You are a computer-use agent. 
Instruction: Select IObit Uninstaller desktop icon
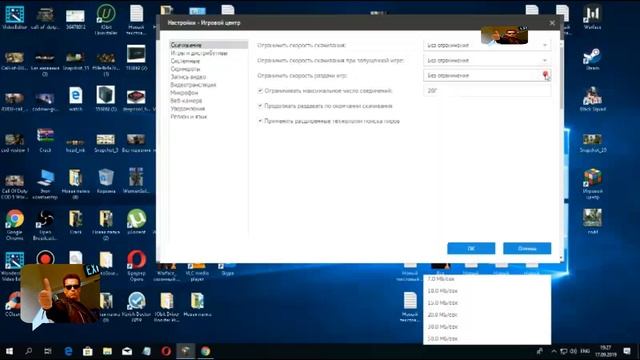pos(106,20)
